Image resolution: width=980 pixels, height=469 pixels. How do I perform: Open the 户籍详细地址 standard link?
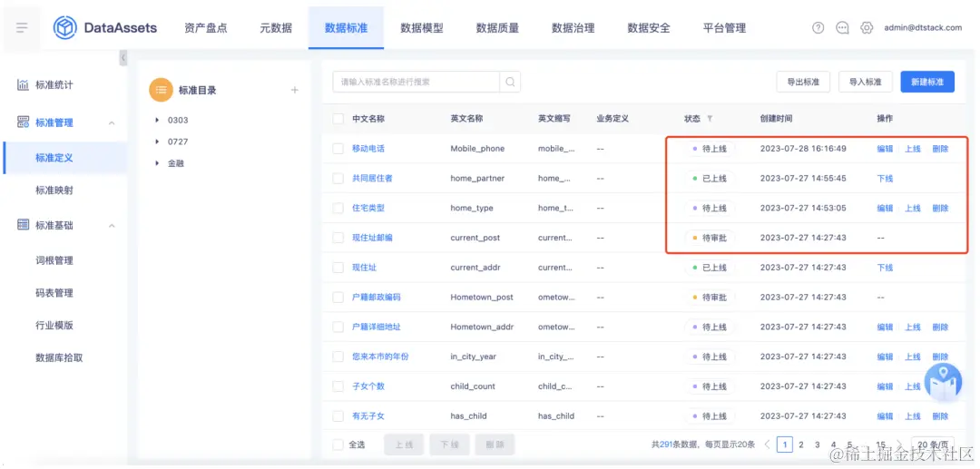coord(377,327)
